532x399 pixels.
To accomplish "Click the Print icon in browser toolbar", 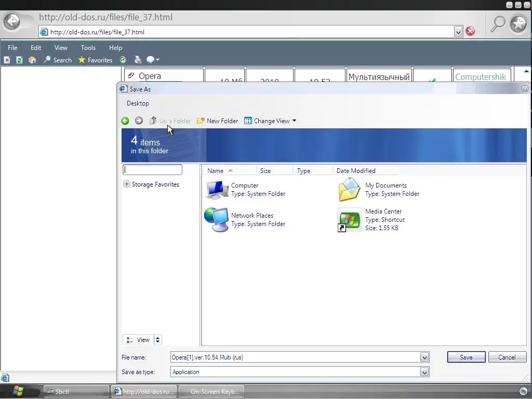I will (138, 60).
